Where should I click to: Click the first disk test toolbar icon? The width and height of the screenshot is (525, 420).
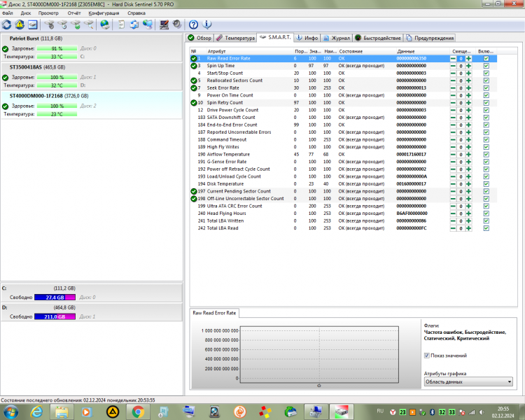tap(49, 24)
